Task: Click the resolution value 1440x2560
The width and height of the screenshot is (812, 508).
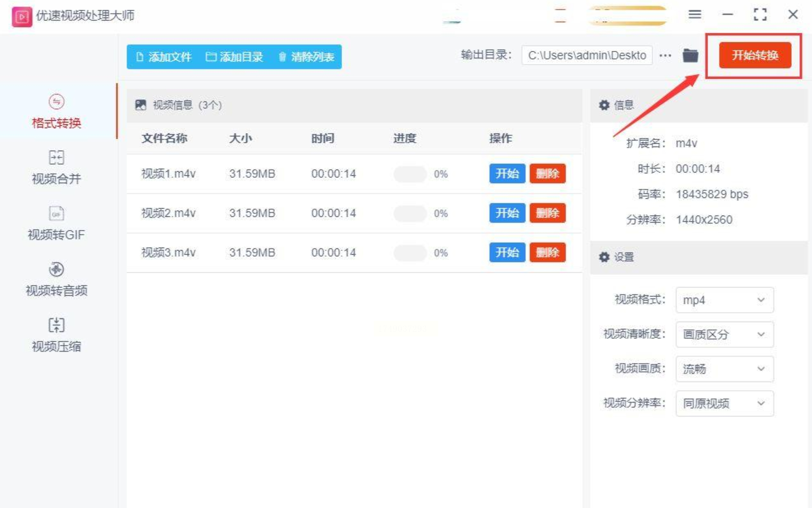Action: [x=704, y=220]
